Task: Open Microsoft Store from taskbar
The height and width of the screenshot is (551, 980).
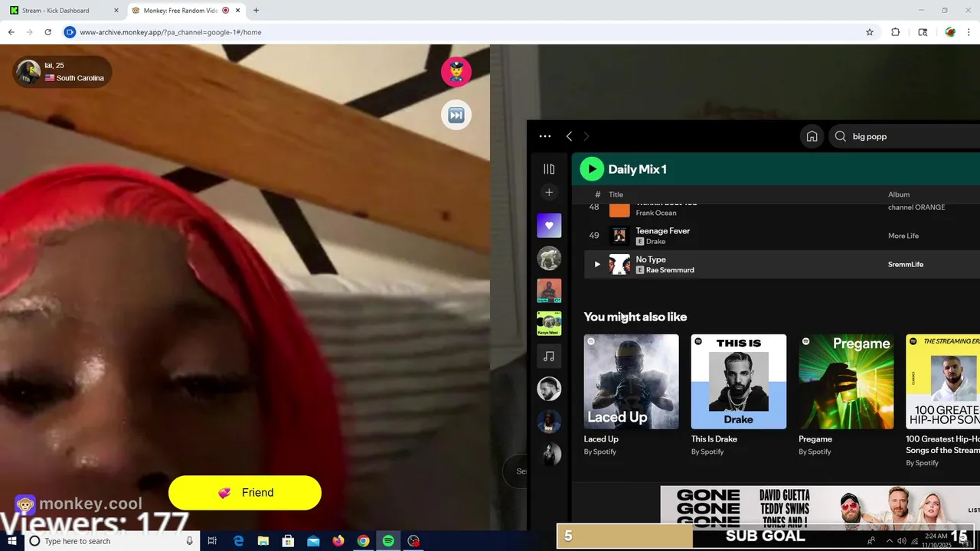Action: (289, 541)
